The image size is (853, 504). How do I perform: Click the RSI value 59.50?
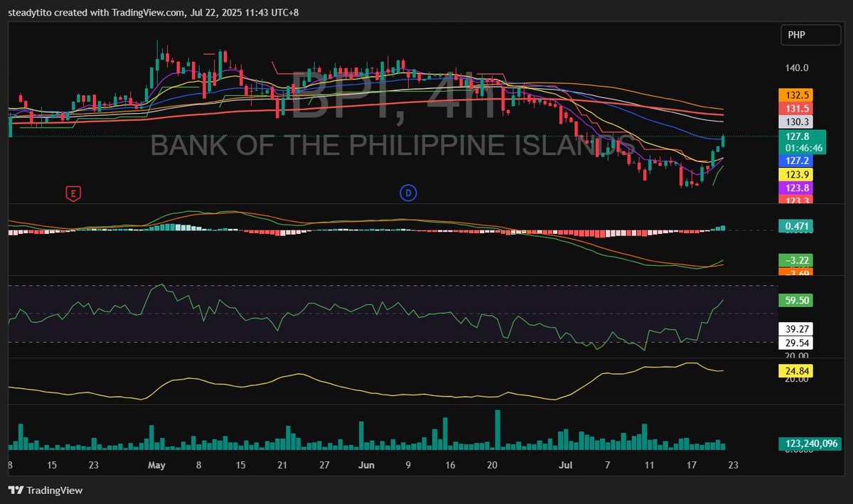[x=795, y=301]
